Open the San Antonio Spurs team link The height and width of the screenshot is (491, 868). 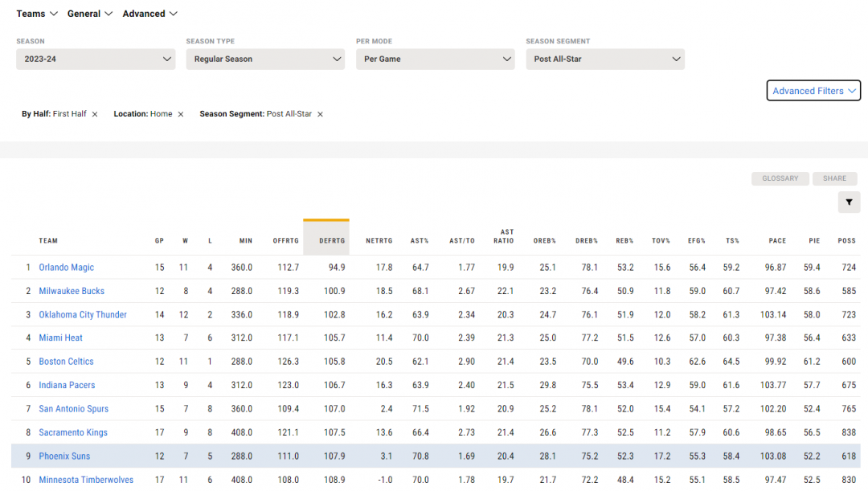pos(74,409)
